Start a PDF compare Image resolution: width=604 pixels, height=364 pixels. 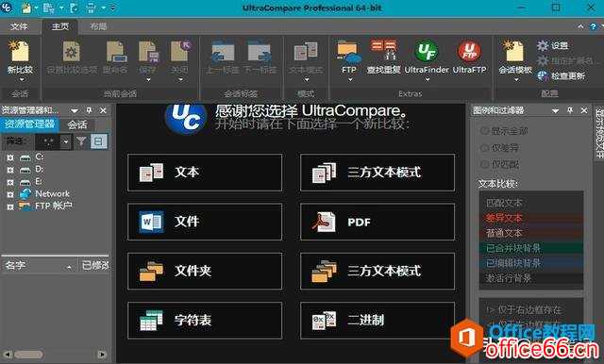click(x=377, y=222)
